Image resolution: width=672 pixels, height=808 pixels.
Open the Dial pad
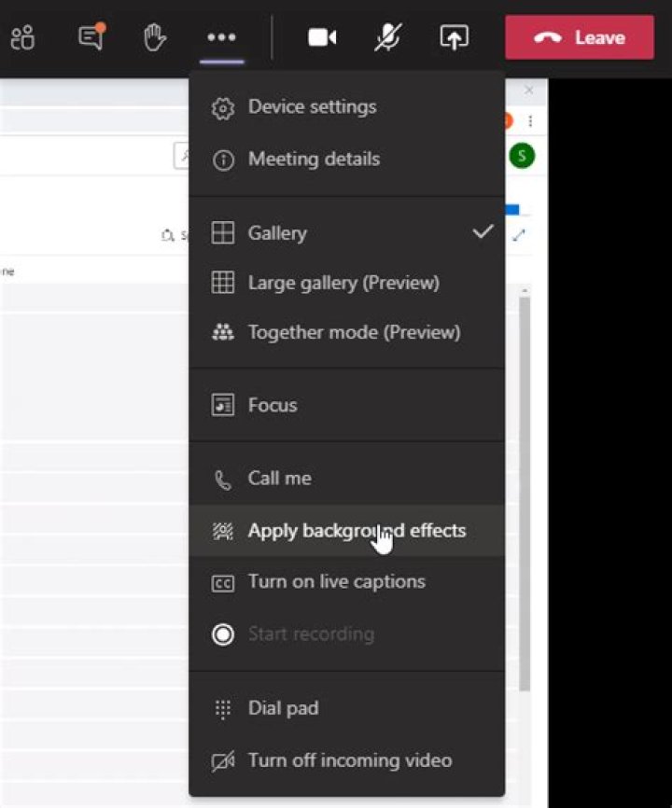point(346,708)
